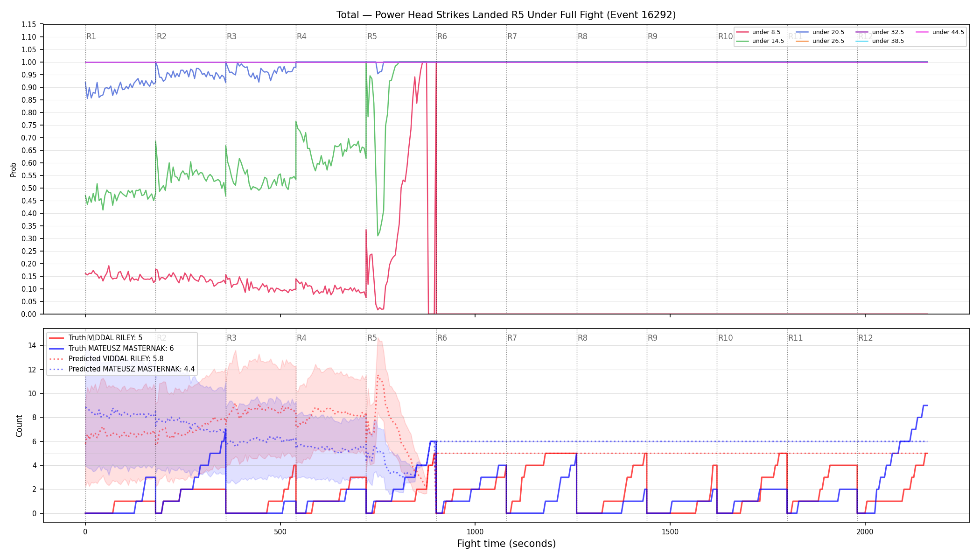Click the 0.00 tick on the Prob axis
This screenshot has height=560, width=980.
[x=29, y=314]
